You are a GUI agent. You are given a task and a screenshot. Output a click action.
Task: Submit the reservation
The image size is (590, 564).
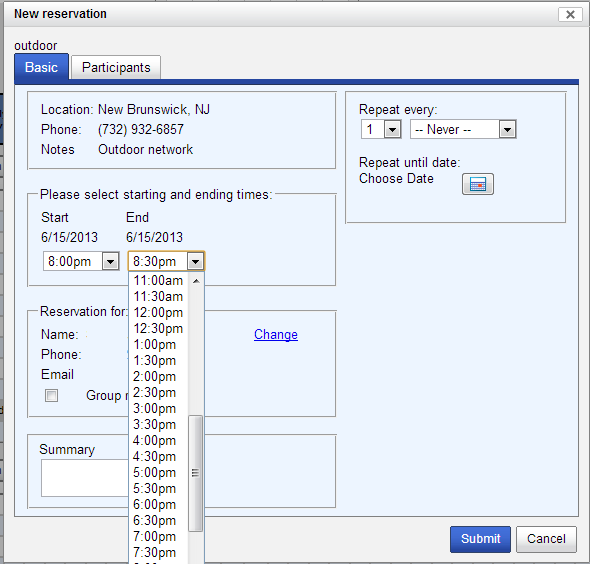[480, 539]
